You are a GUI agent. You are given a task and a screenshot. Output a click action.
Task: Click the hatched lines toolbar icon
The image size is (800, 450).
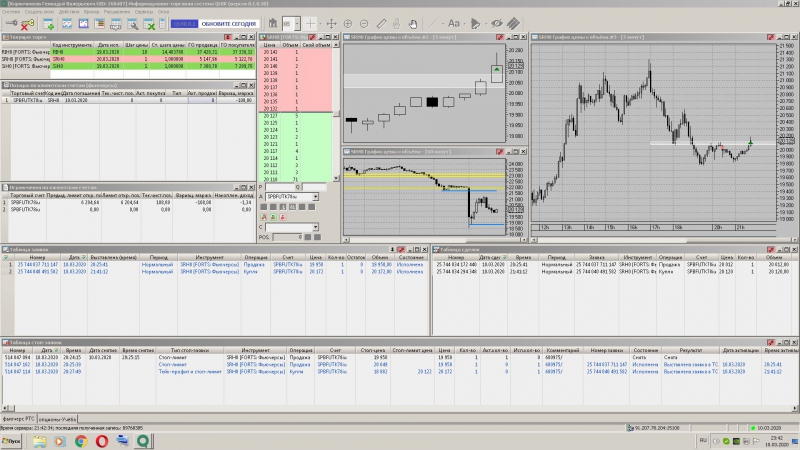tap(513, 23)
